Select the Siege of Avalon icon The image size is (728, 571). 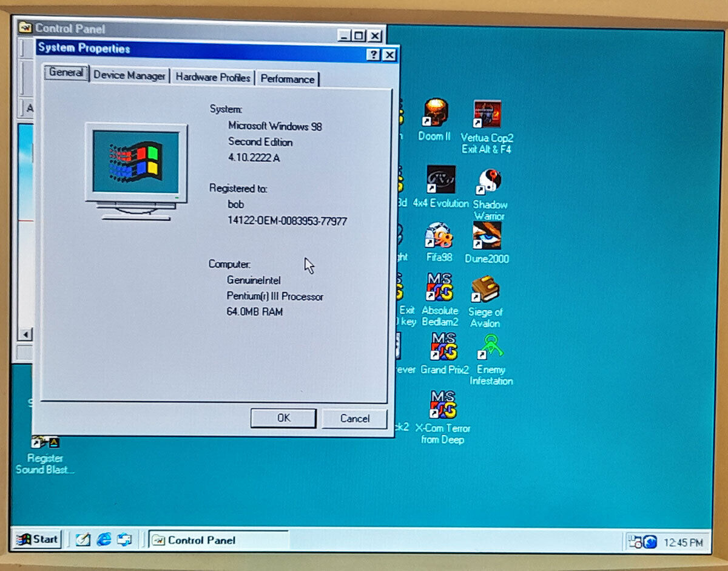tap(485, 301)
